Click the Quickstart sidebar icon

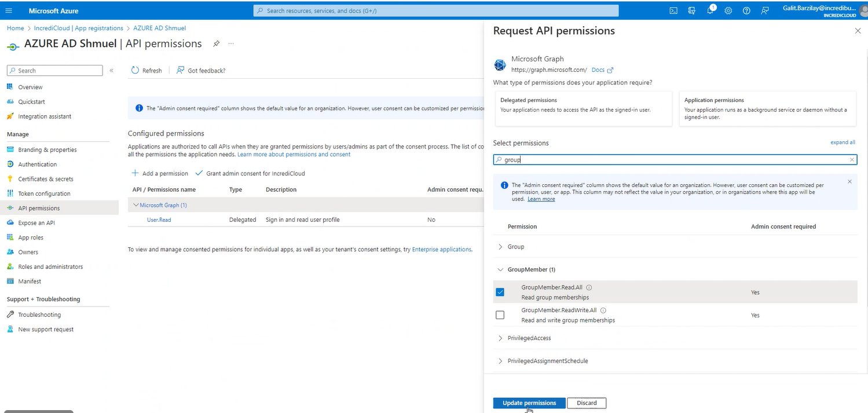tap(10, 101)
